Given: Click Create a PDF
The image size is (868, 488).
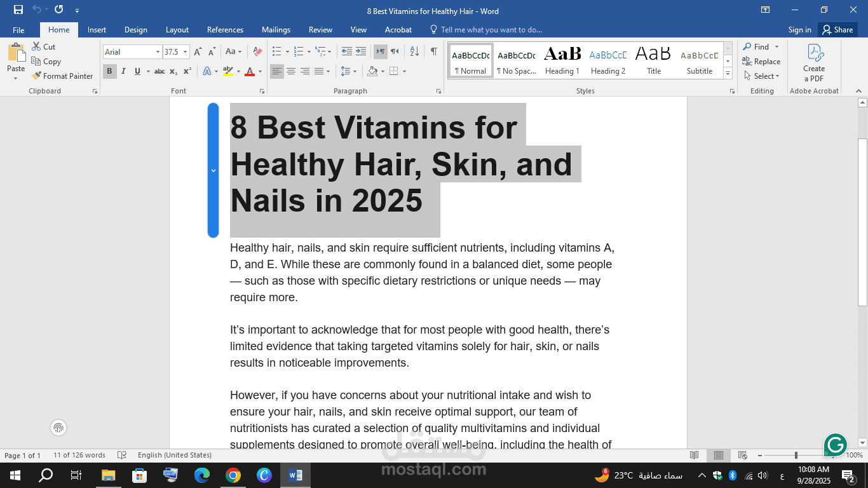Looking at the screenshot, I should click(x=814, y=64).
